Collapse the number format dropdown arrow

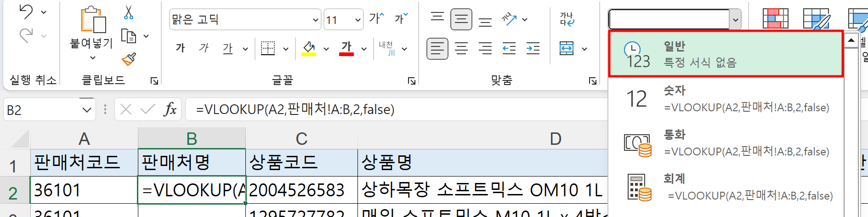click(735, 20)
